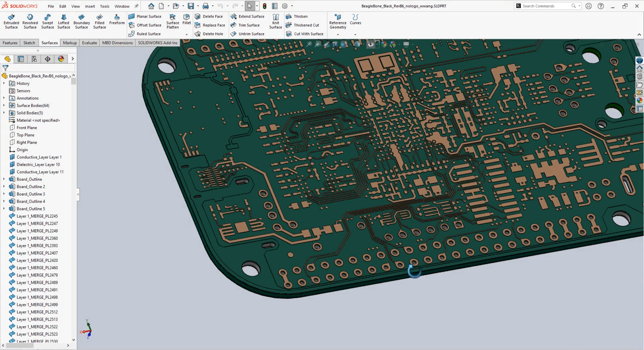
Task: Open Reference Geometry
Action: (337, 21)
